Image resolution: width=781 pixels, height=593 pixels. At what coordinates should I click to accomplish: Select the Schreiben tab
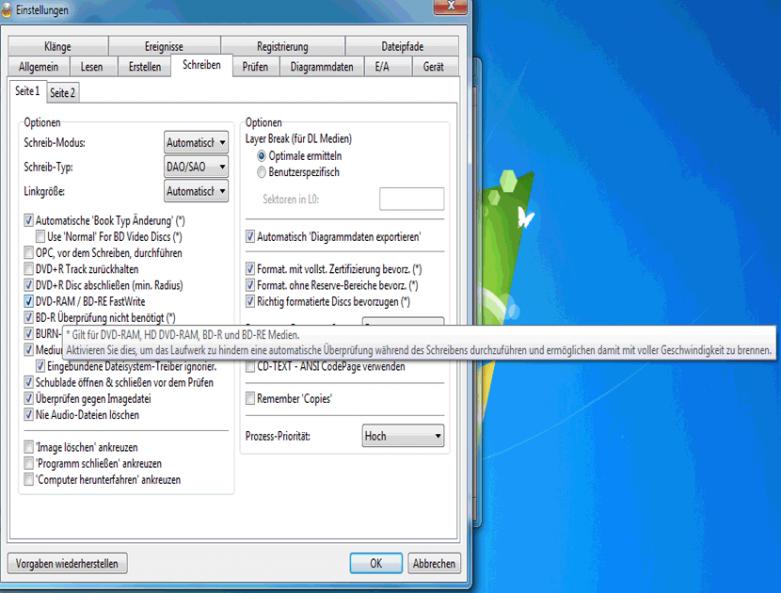click(x=201, y=65)
